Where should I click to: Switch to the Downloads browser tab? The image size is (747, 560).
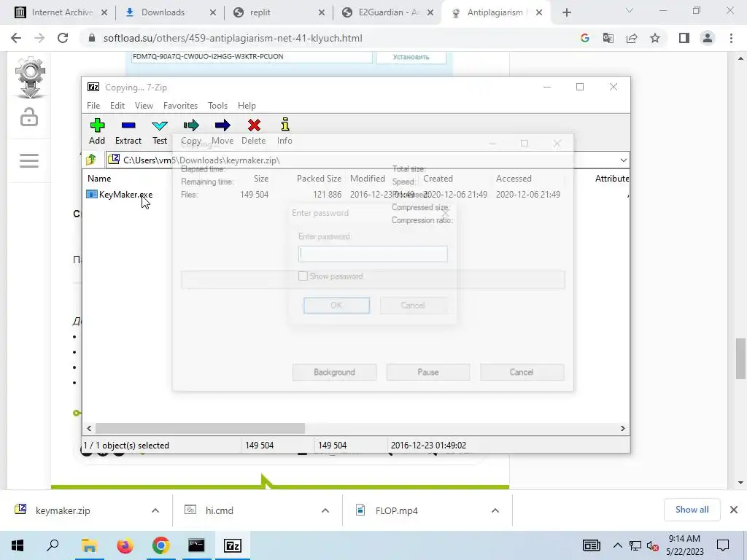click(169, 12)
